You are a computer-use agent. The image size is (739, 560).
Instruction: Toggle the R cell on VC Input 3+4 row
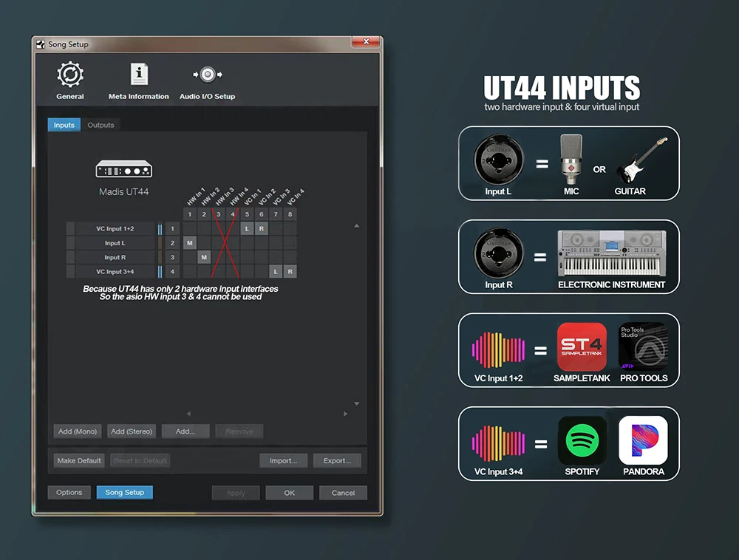click(x=290, y=272)
